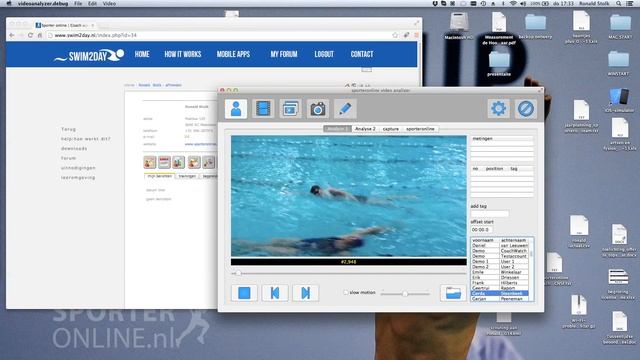Click the voornaam column header
This screenshot has height=360, width=640.
click(485, 240)
